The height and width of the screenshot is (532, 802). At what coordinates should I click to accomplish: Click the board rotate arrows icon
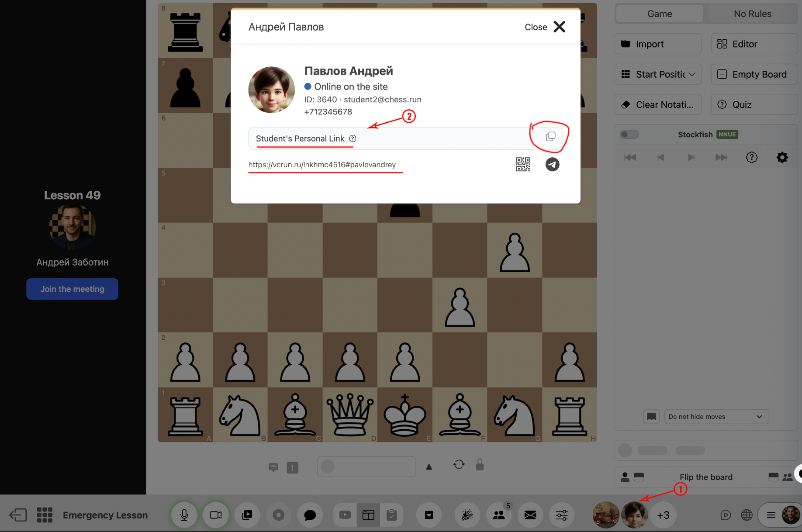[x=459, y=464]
